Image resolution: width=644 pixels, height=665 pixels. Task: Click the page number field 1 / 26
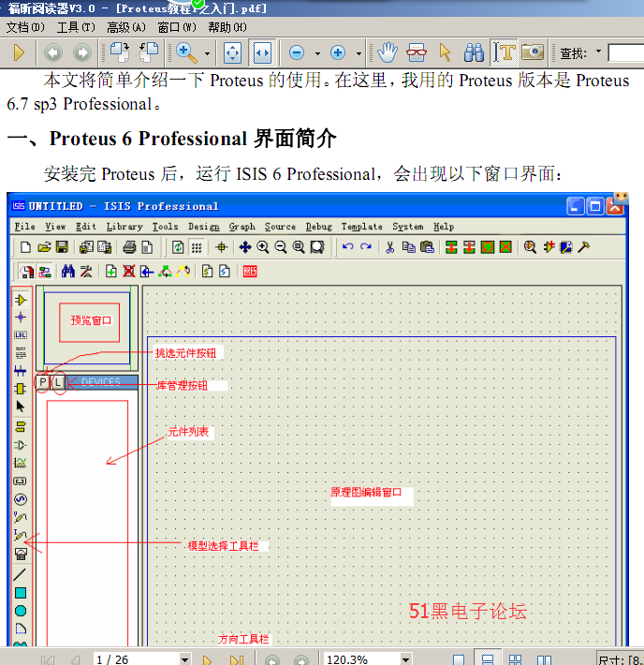137,659
